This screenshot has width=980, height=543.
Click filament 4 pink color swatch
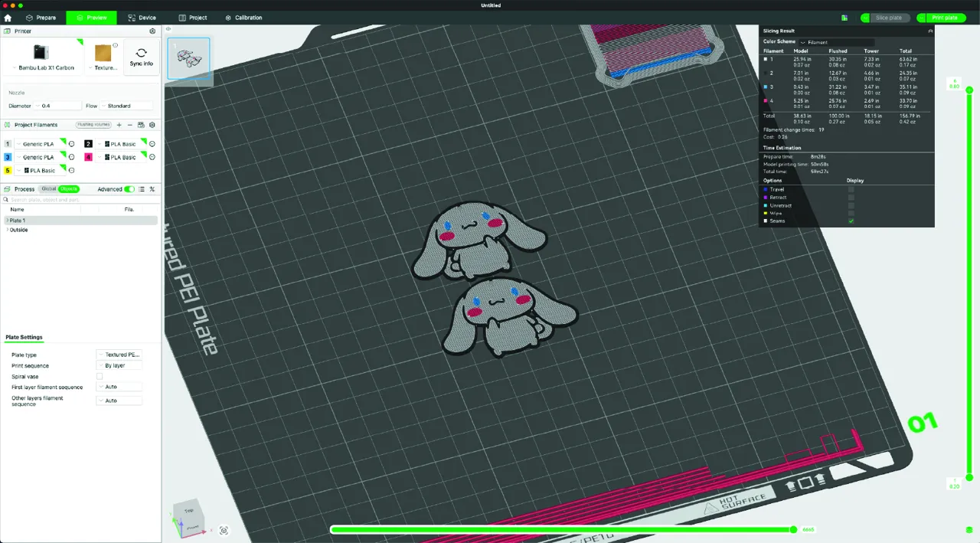(x=88, y=157)
